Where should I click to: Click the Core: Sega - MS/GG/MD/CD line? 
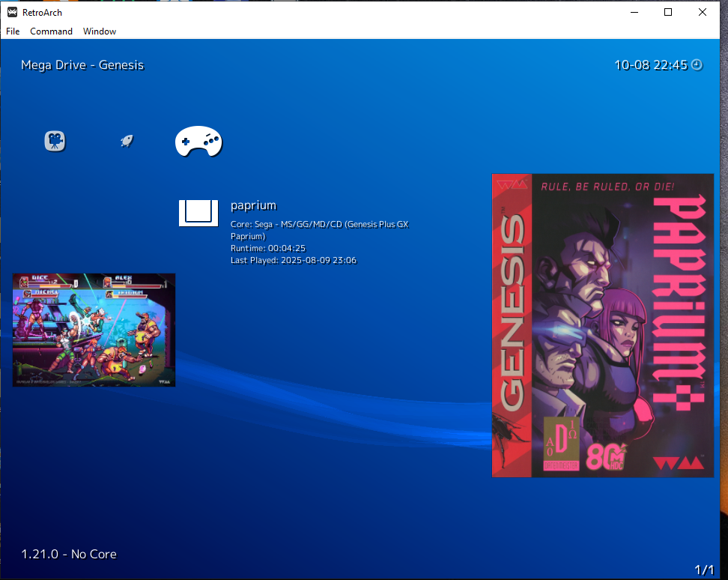click(x=319, y=230)
